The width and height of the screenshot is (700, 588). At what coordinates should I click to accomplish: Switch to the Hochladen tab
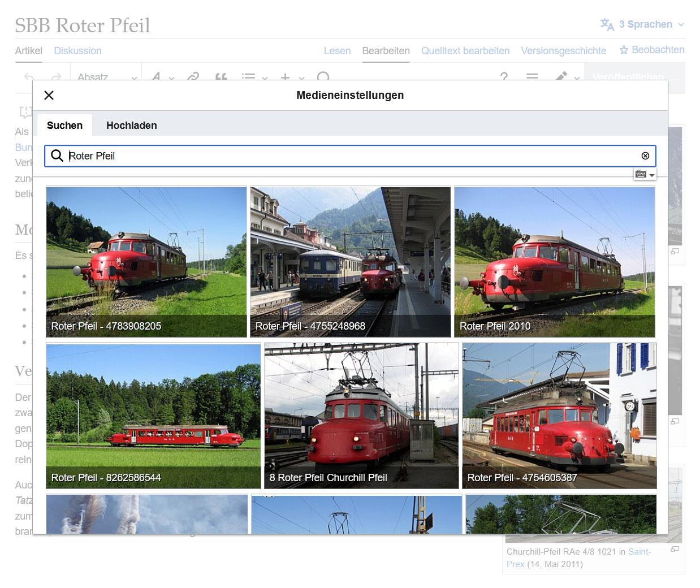coord(132,126)
